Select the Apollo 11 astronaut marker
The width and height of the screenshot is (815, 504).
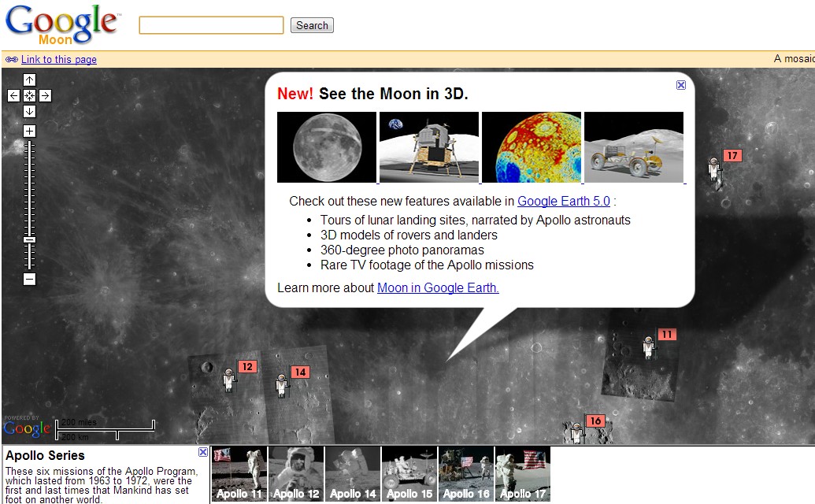(x=647, y=346)
